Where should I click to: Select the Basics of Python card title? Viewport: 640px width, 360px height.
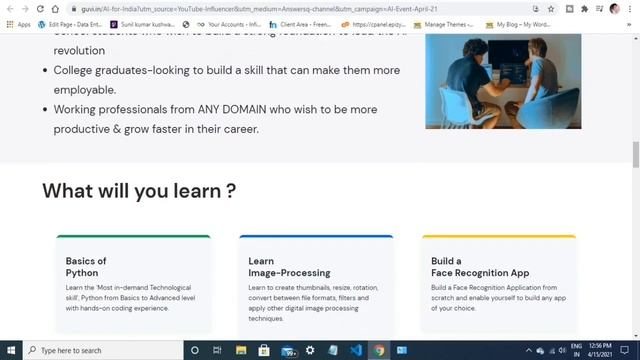tap(86, 267)
